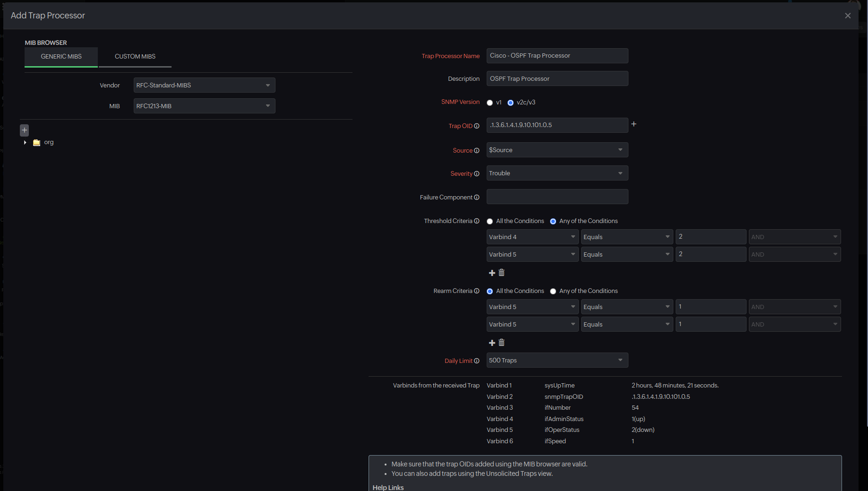This screenshot has width=868, height=491.
Task: Switch to the Generic MIBs tab
Action: [x=61, y=57]
